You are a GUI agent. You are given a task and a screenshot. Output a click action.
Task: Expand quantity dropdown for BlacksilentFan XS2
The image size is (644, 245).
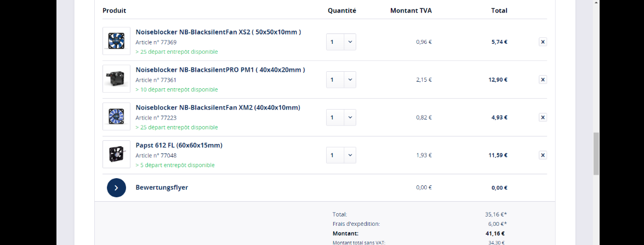pyautogui.click(x=341, y=42)
